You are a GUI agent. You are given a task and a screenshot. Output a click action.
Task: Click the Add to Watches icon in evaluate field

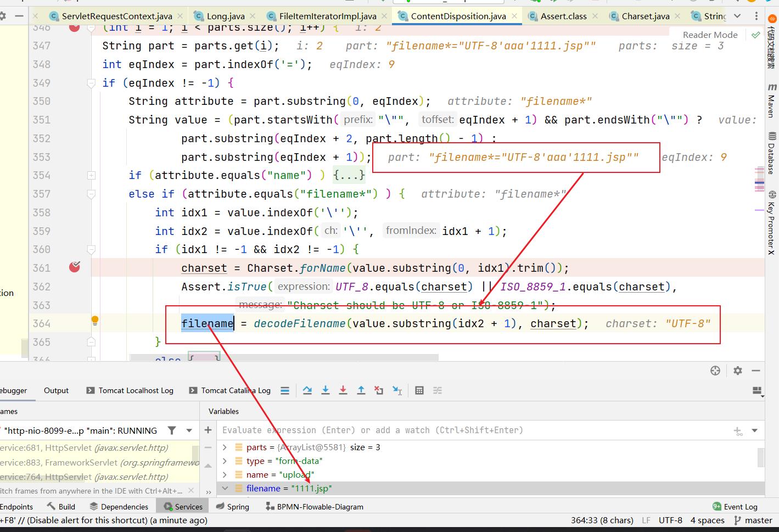[x=738, y=431]
